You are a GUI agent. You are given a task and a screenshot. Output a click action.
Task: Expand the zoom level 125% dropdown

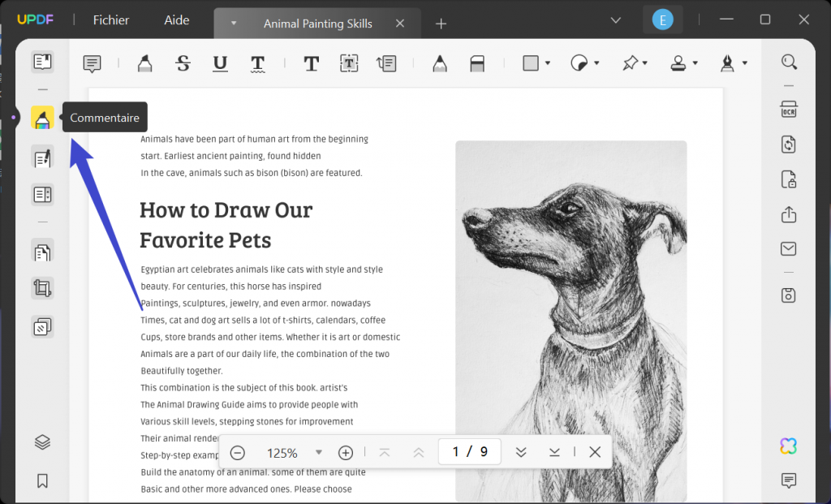[x=319, y=452]
